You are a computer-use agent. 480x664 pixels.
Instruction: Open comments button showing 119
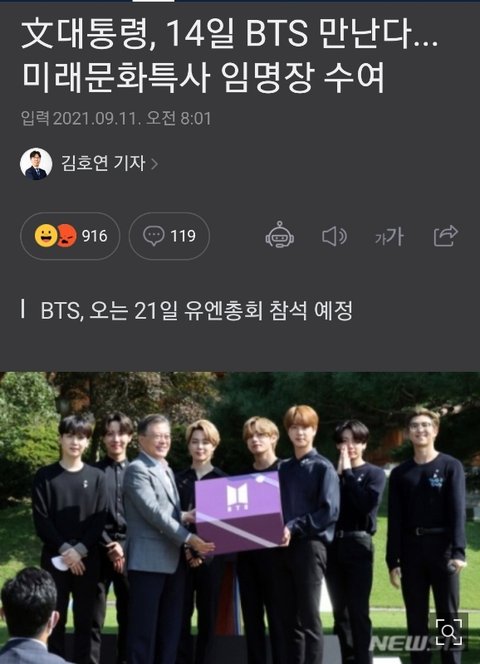[x=169, y=236]
